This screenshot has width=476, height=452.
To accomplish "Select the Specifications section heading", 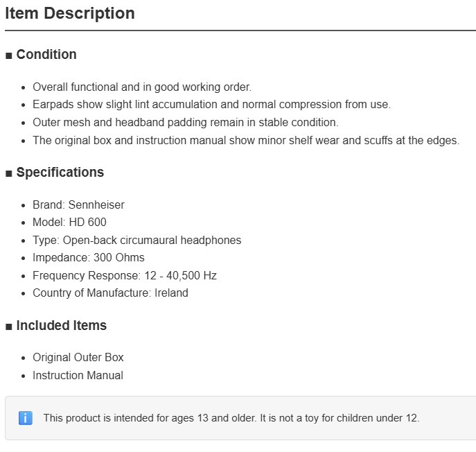I will pos(60,172).
